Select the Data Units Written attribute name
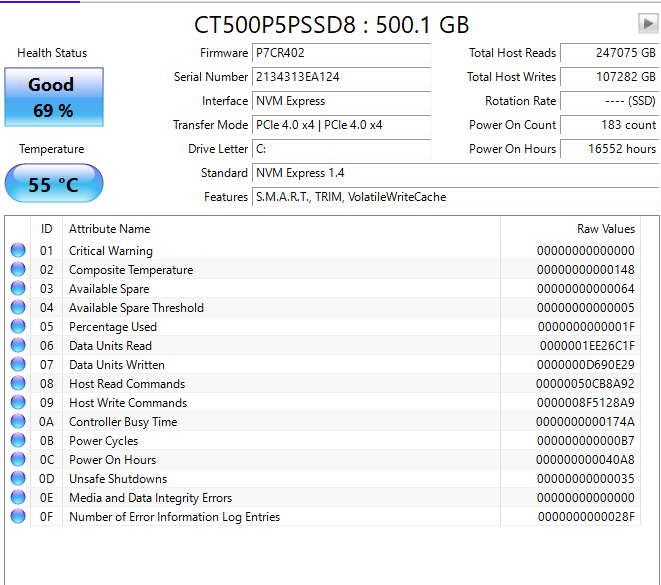The image size is (661, 585). [117, 365]
